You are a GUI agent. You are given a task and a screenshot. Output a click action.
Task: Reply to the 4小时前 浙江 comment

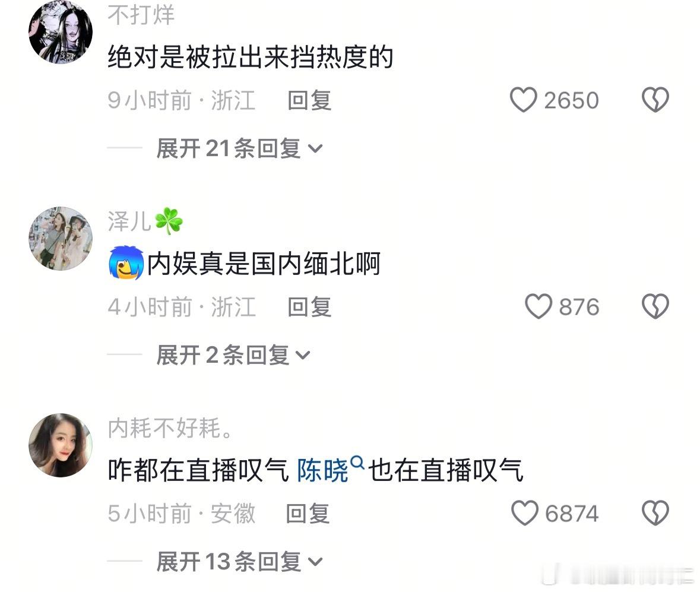click(309, 307)
